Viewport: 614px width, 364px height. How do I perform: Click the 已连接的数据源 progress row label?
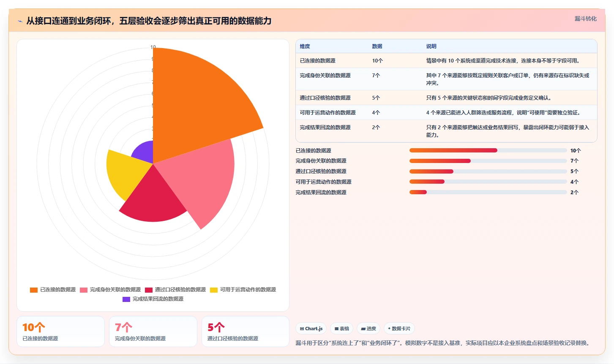click(x=313, y=151)
